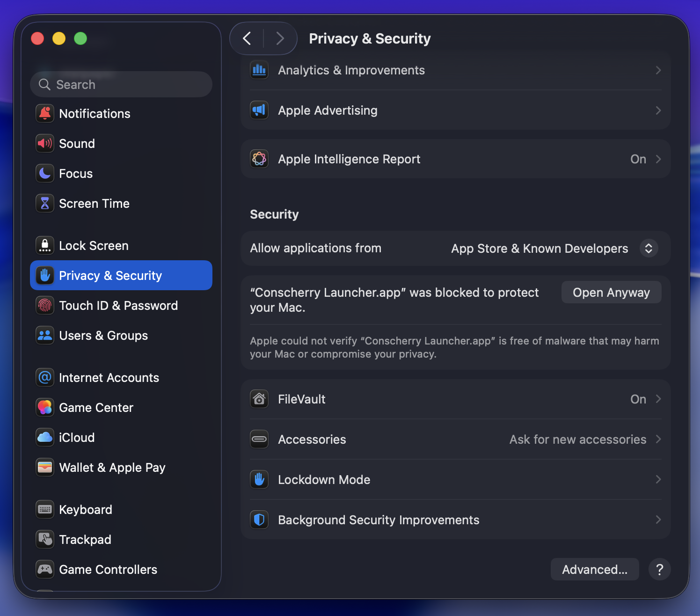Click the Accessories connector icon

[259, 440]
